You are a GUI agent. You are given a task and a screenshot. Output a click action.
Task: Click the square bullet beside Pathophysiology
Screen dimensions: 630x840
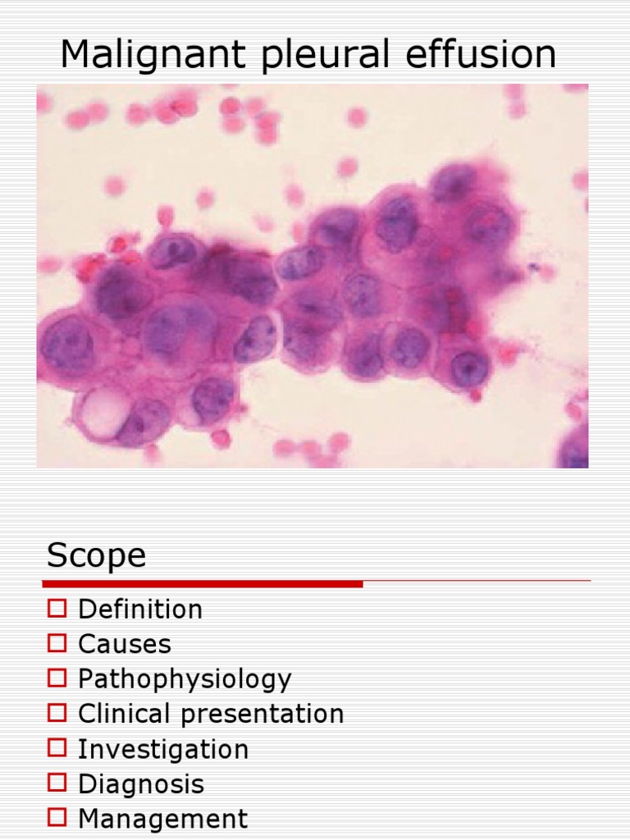[56, 678]
